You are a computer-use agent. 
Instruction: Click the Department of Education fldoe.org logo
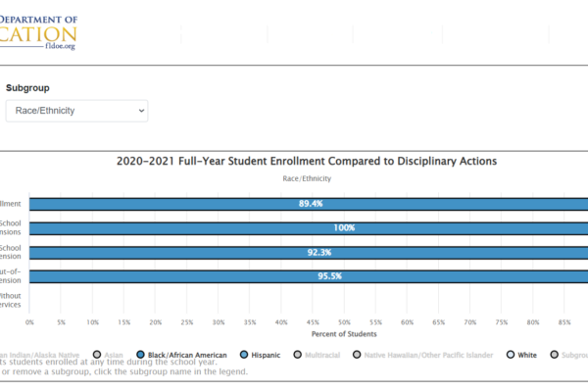38,32
